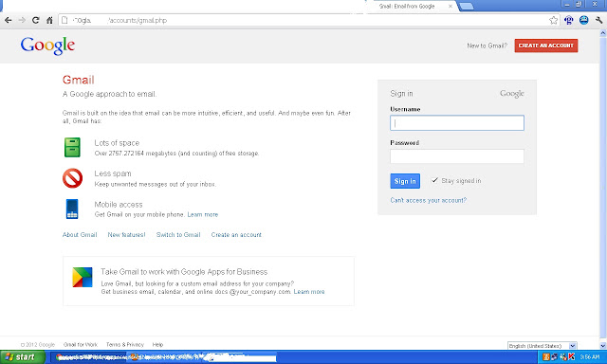
Task: Click the Create an Account red button
Action: (546, 45)
